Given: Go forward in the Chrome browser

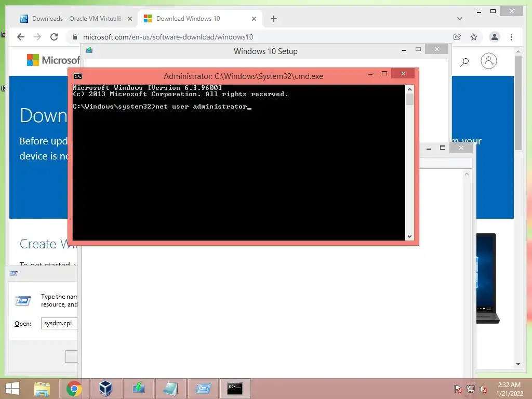Looking at the screenshot, I should click(37, 37).
